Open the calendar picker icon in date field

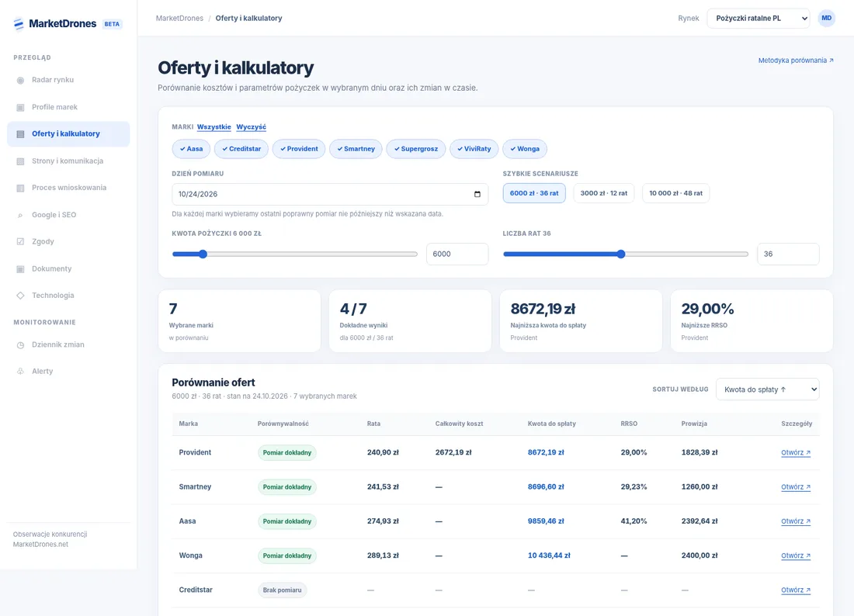[477, 194]
